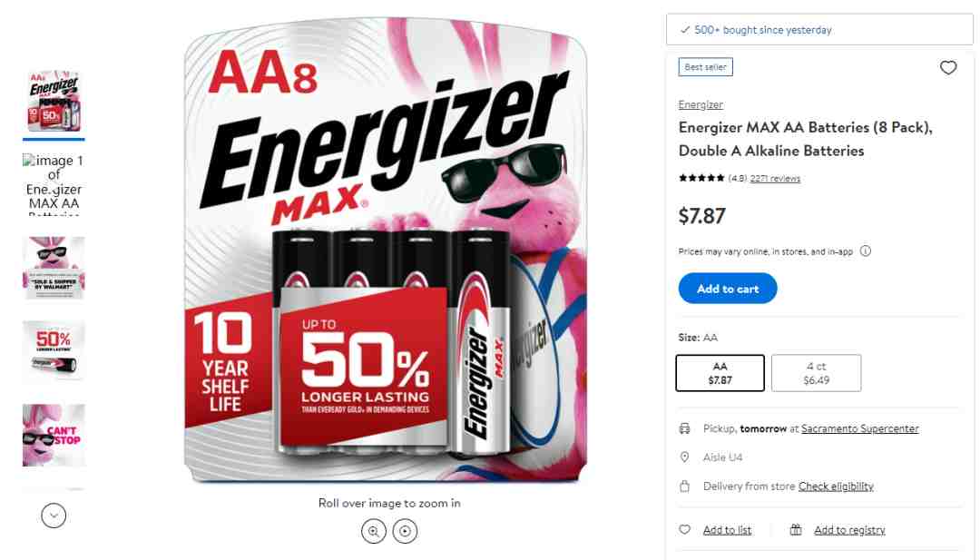Select the AA $7.87 size option

720,373
